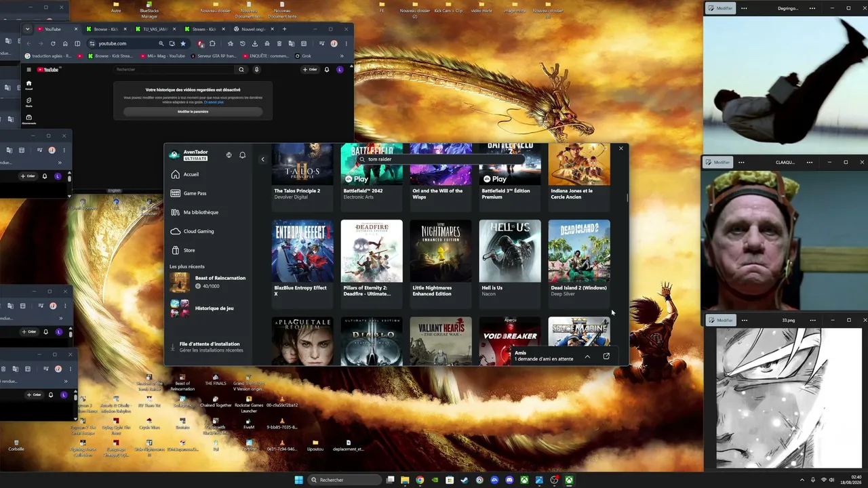The image size is (868, 488).
Task: Open YouTube notifications bell
Action: coord(327,69)
